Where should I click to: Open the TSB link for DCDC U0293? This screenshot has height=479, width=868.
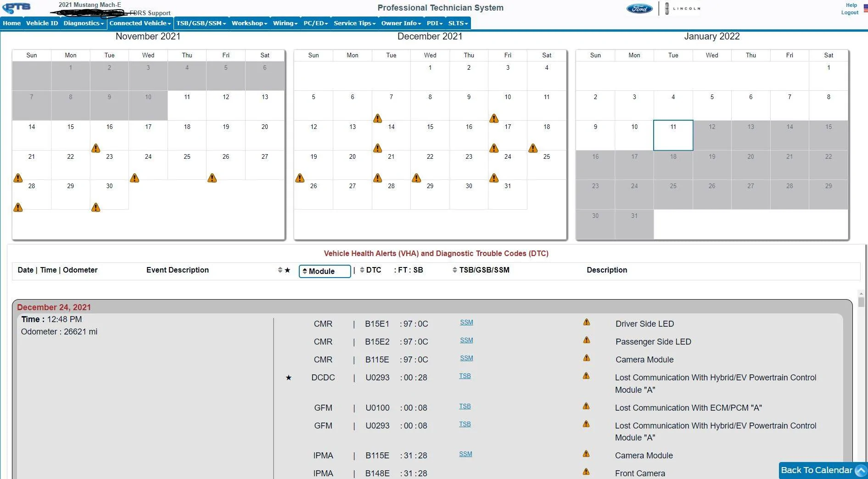(x=465, y=376)
